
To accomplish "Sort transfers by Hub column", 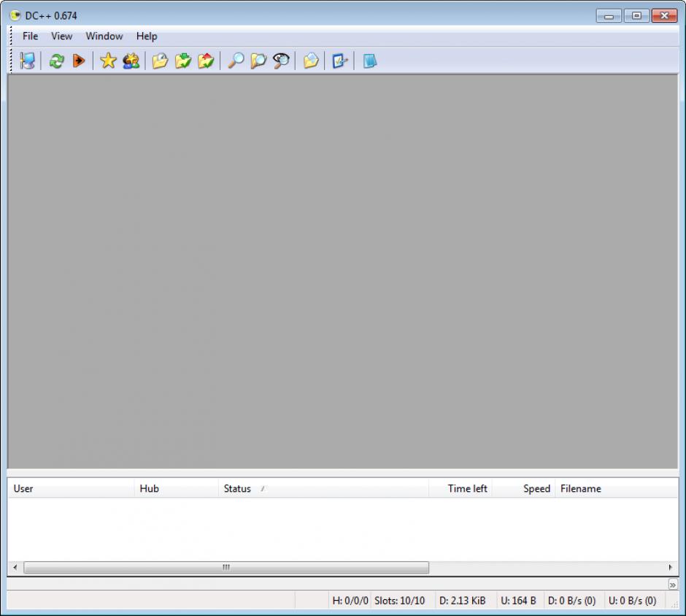I will 177,489.
